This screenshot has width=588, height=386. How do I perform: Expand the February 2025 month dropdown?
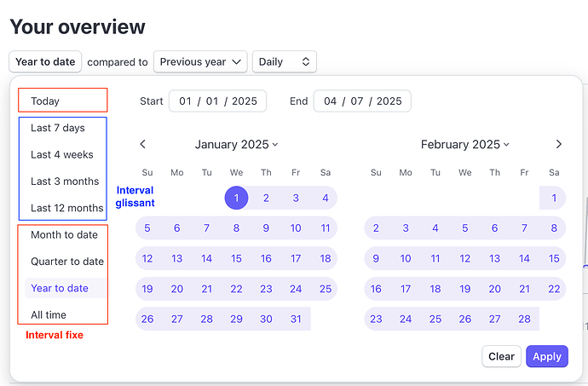pos(464,145)
